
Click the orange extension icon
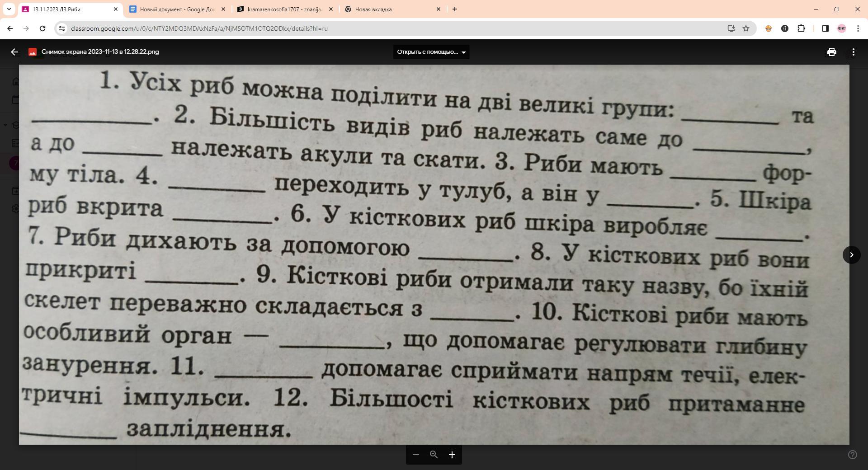click(x=768, y=28)
